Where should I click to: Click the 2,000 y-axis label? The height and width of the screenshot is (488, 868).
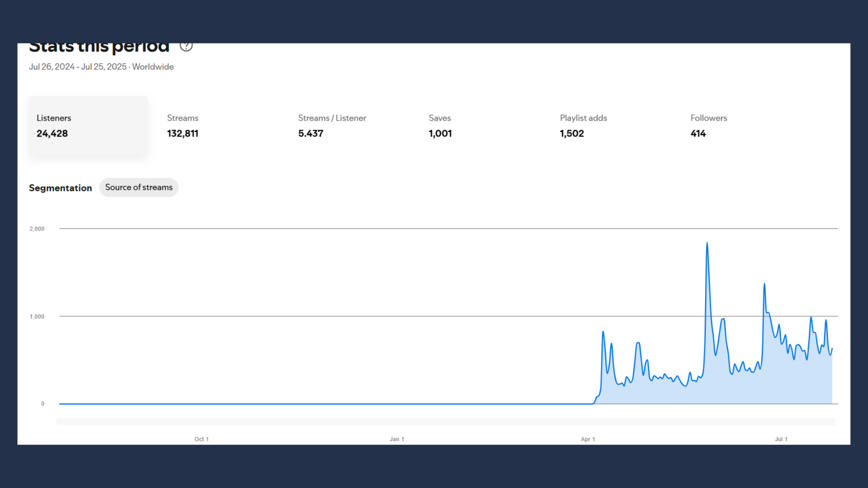(37, 229)
